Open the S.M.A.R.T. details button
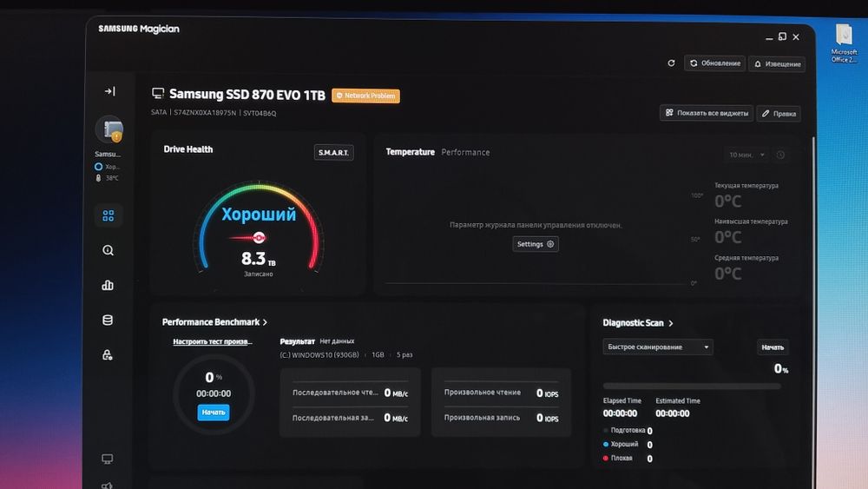Viewport: 868px width, 489px height. pyautogui.click(x=333, y=152)
